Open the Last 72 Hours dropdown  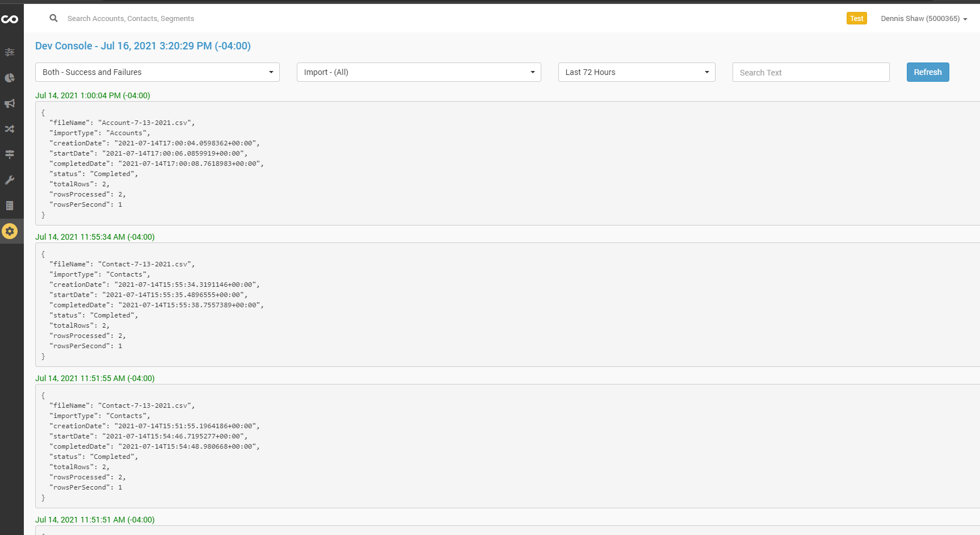(637, 72)
